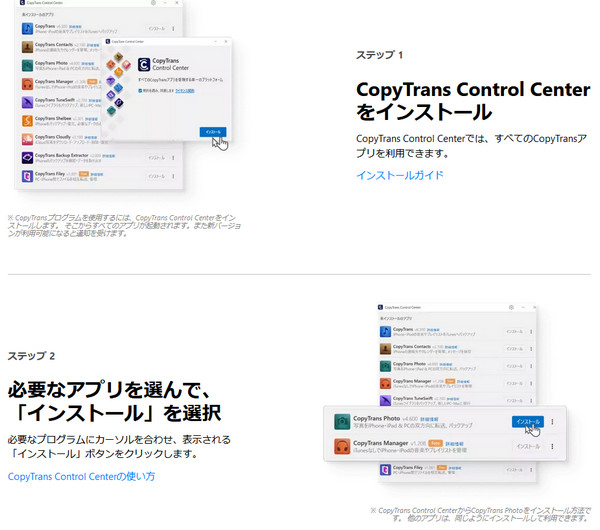
Task: Click CopyTrans Filey icon in Step 2 screenshot
Action: (x=385, y=469)
